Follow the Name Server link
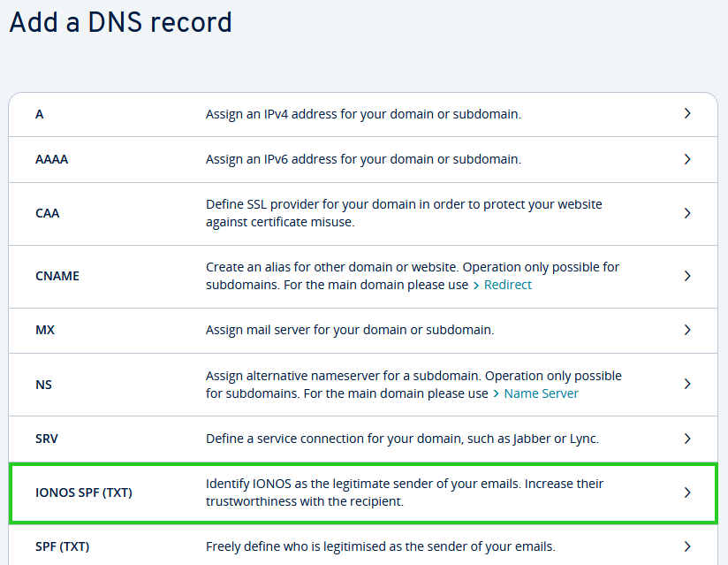 (x=541, y=393)
